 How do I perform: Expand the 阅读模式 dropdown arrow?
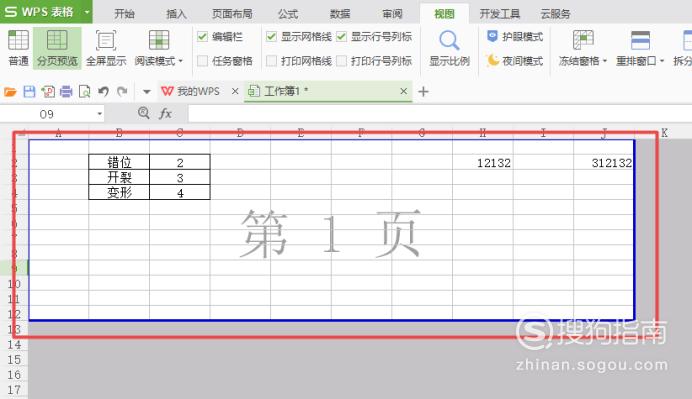pos(181,61)
